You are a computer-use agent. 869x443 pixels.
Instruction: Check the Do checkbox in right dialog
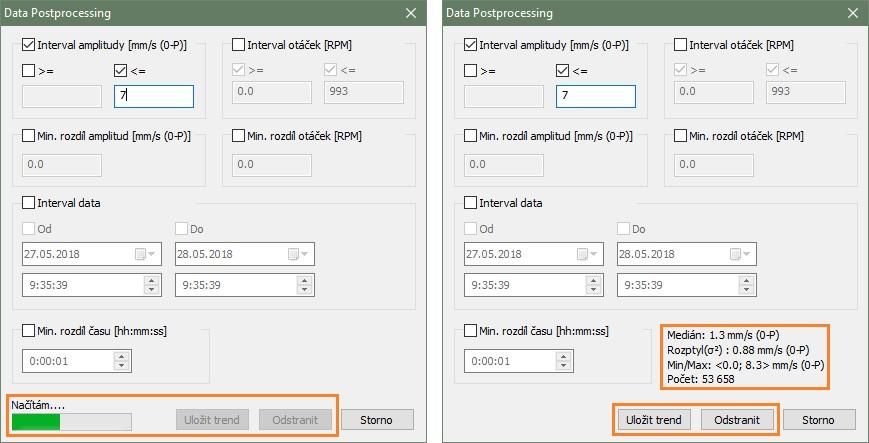[623, 228]
